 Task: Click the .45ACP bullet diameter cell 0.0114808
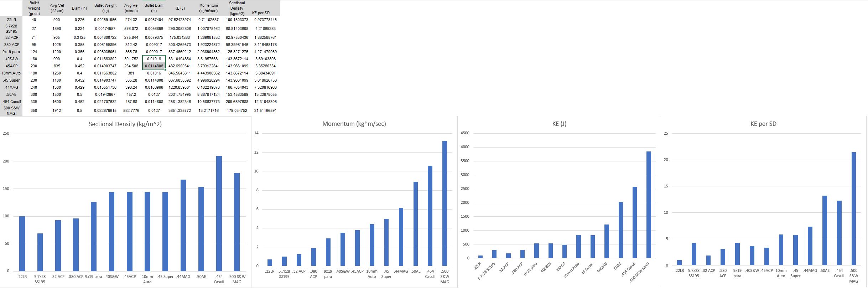[x=154, y=66]
